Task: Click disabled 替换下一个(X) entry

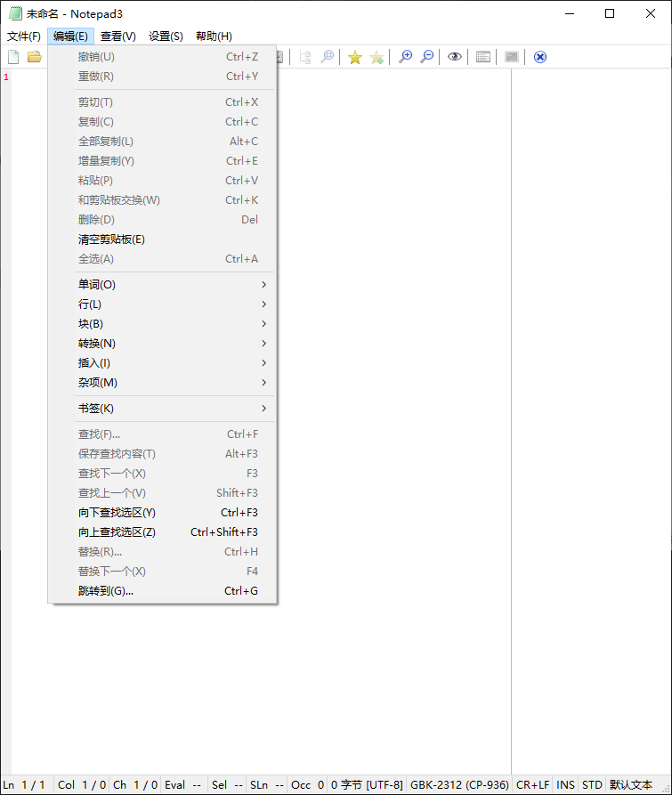Action: point(162,572)
